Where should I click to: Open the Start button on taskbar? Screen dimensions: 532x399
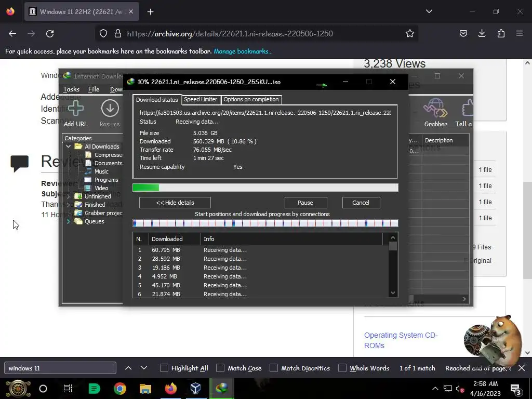click(x=18, y=389)
